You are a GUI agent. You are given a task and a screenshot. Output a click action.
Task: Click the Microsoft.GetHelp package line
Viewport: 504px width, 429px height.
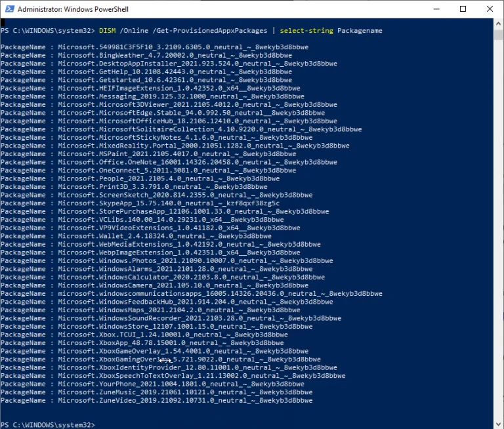click(x=146, y=71)
